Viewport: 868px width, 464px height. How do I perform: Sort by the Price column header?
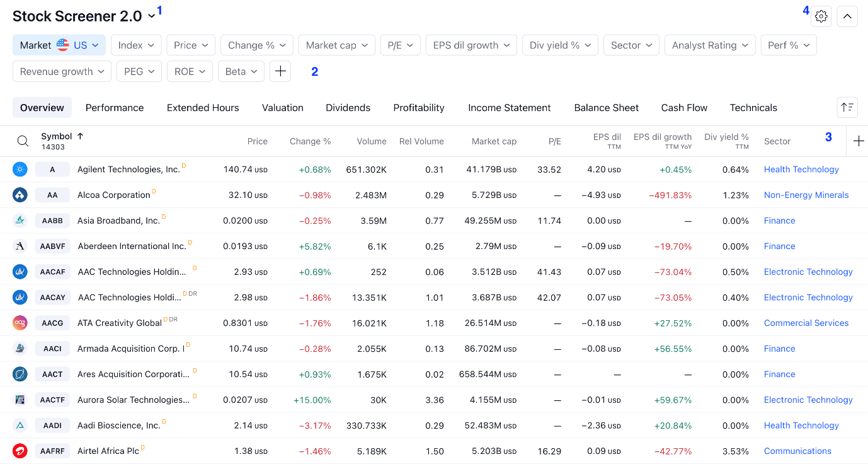coord(258,141)
